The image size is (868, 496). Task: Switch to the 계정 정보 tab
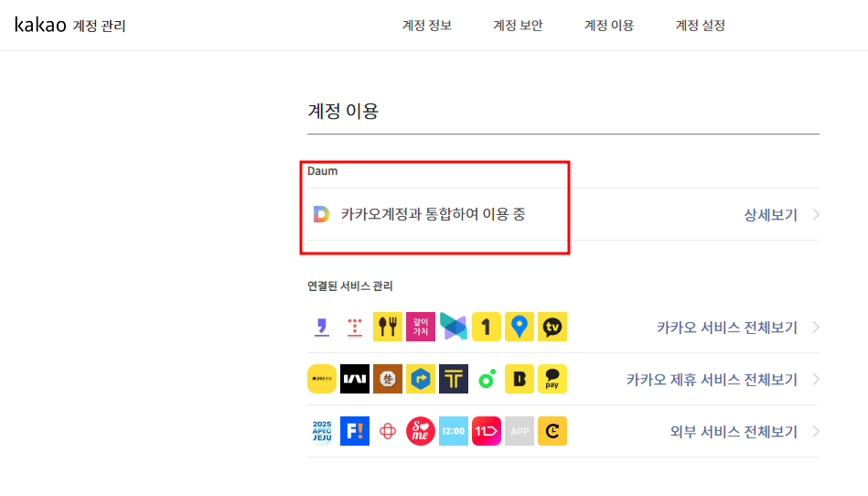pos(427,26)
